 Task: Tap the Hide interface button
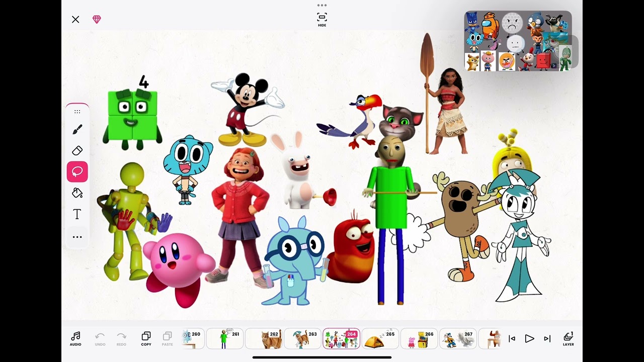[322, 20]
